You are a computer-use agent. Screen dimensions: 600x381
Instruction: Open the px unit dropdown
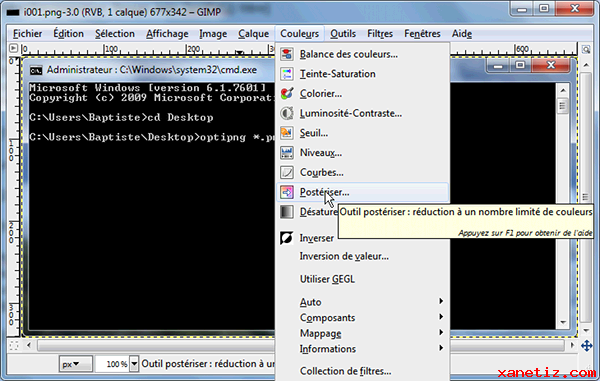click(75, 364)
